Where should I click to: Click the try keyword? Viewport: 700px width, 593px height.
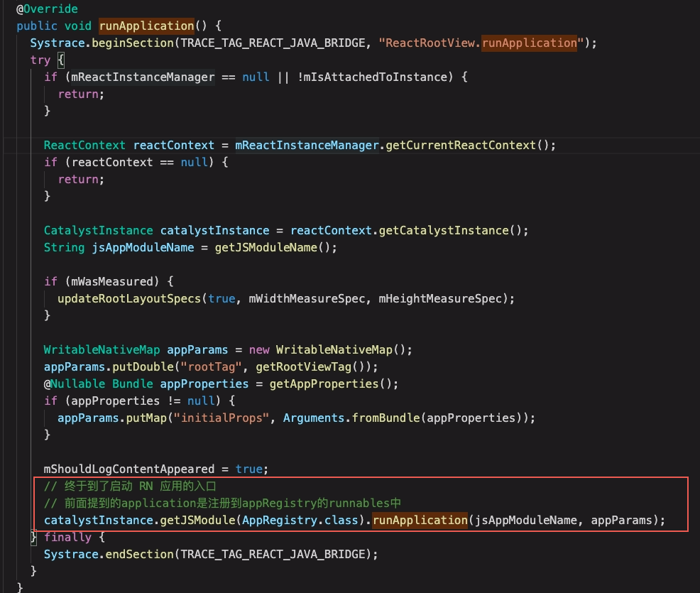(x=40, y=60)
